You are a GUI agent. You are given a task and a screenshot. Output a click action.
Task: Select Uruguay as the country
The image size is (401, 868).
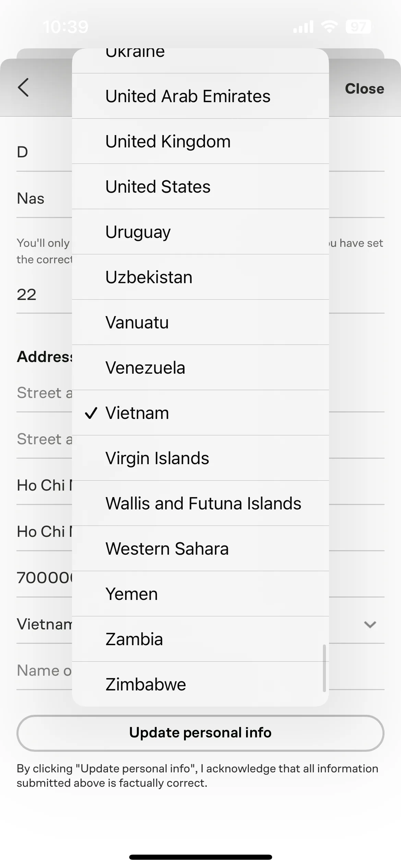(x=200, y=232)
